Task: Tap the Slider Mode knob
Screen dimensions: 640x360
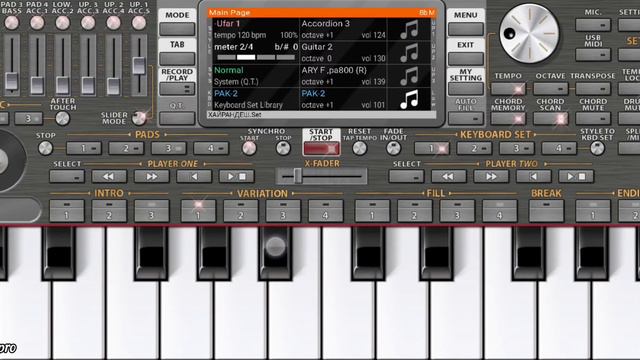Action: pos(139,118)
